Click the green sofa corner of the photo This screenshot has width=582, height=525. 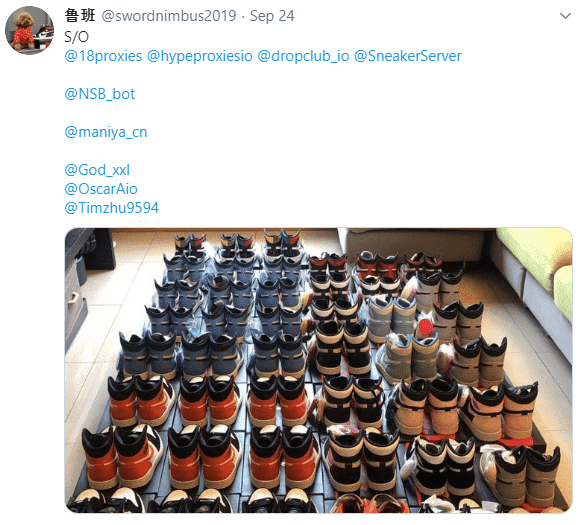pyautogui.click(x=538, y=267)
